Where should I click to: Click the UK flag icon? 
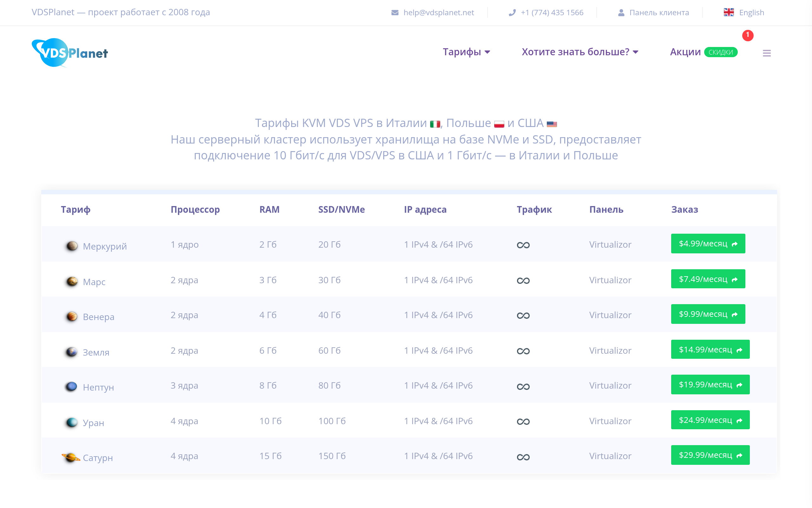tap(729, 12)
